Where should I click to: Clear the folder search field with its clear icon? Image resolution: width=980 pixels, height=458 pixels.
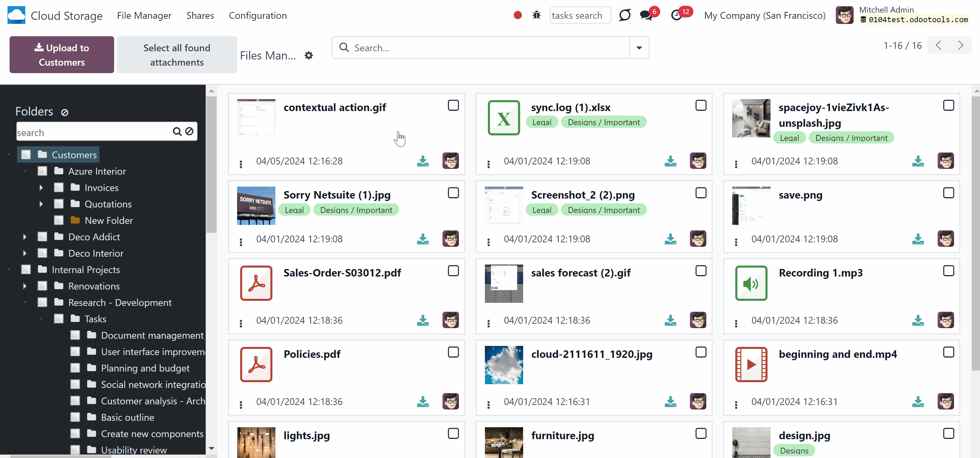(189, 132)
